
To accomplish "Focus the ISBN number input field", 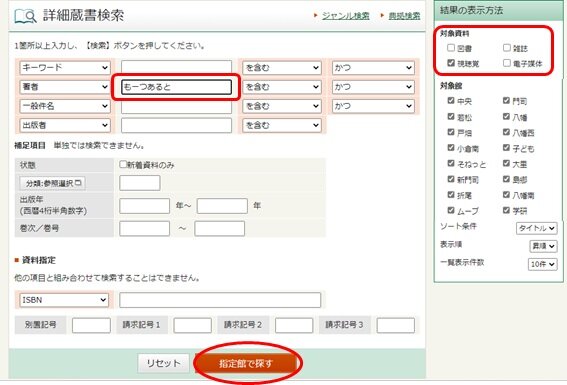I will click(x=220, y=300).
